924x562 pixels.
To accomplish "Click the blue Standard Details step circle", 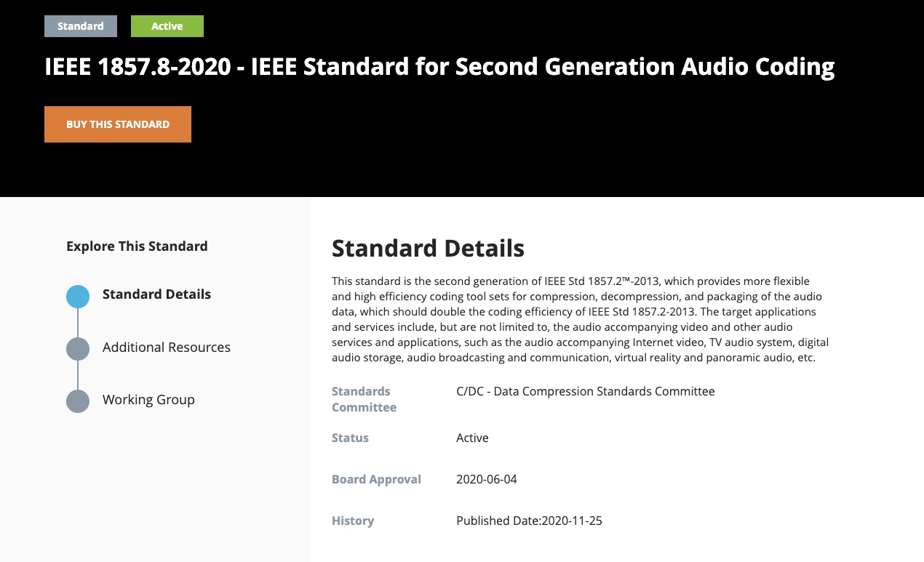I will point(78,296).
